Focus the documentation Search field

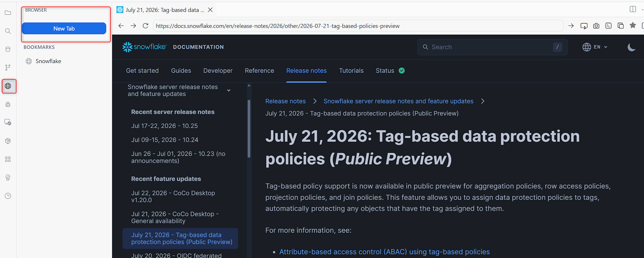click(492, 47)
